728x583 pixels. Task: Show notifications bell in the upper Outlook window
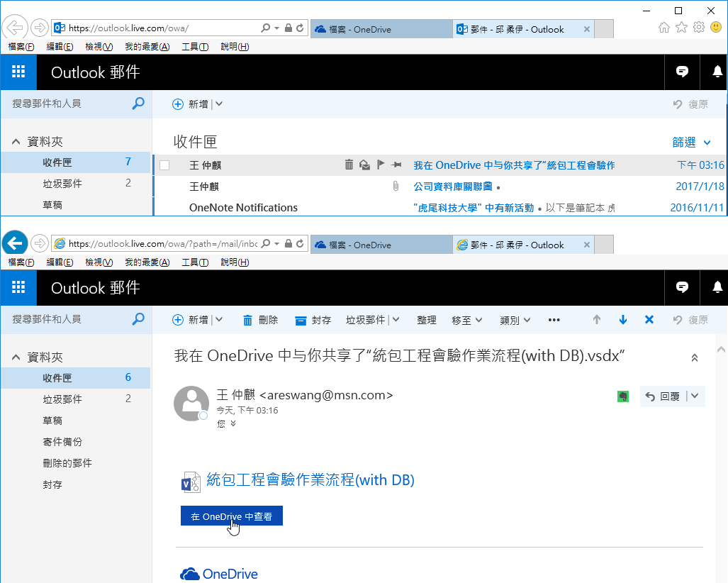tap(717, 72)
